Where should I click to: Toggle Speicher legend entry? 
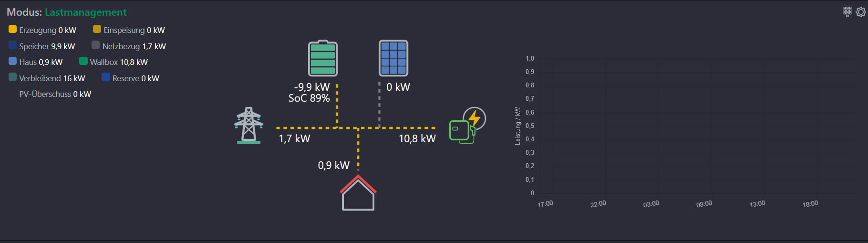[x=42, y=46]
